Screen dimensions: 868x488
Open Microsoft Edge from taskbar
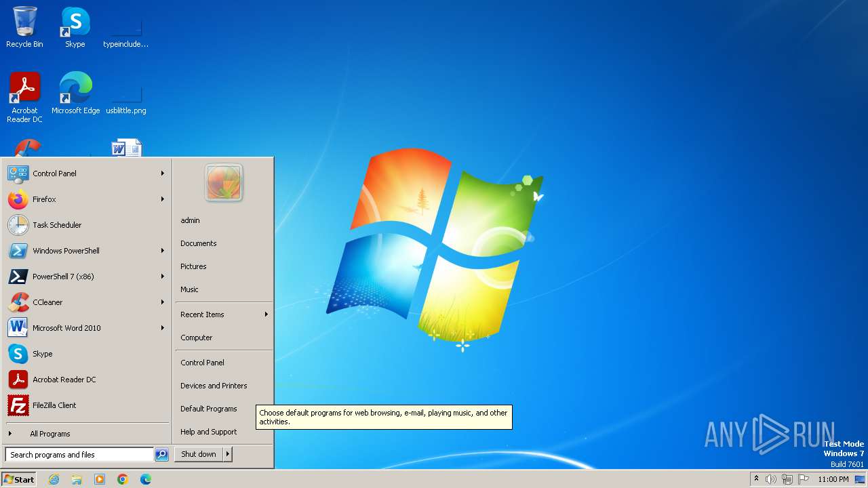pyautogui.click(x=146, y=479)
